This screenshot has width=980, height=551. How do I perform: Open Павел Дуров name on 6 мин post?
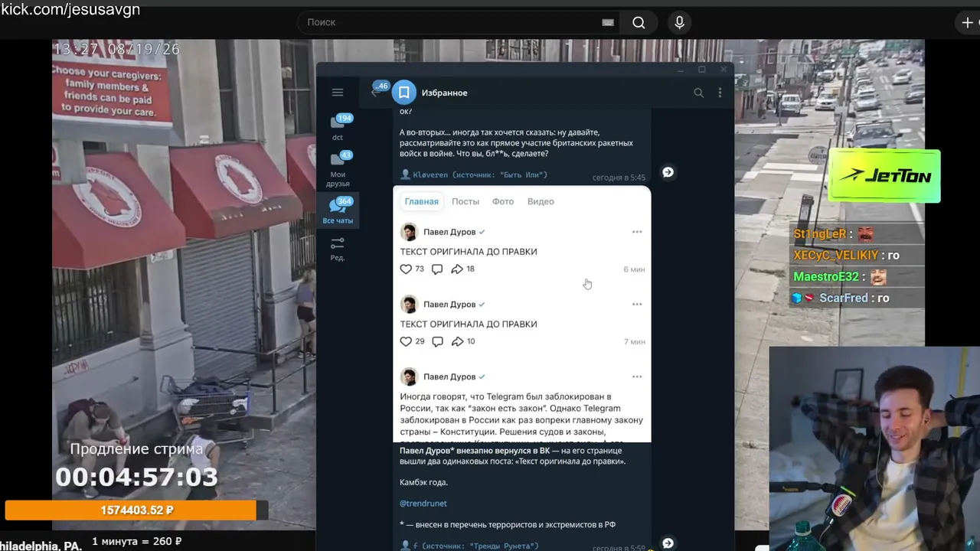click(449, 232)
